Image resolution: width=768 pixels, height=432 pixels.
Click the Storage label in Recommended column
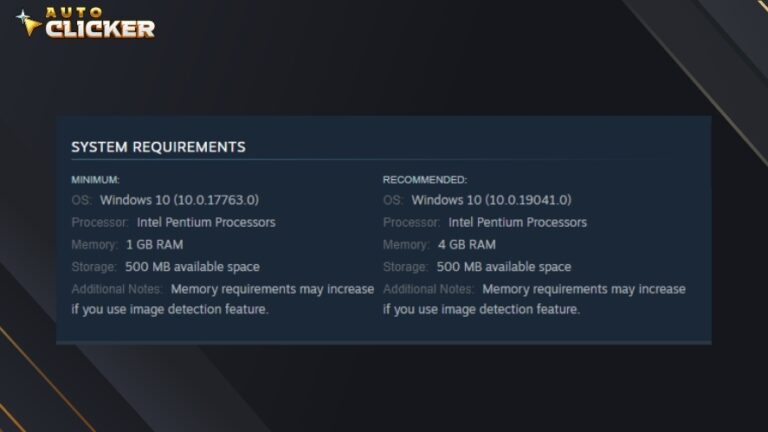click(406, 267)
